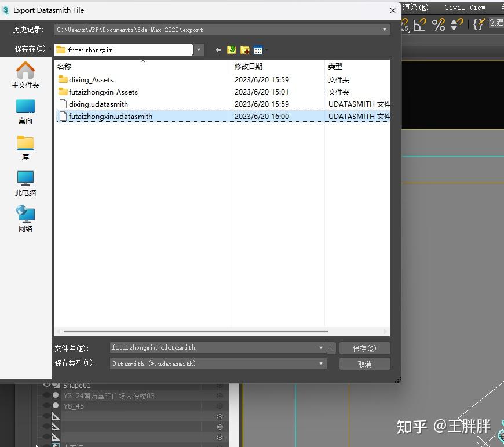
Task: Create a new folder in the dialog
Action: point(245,50)
